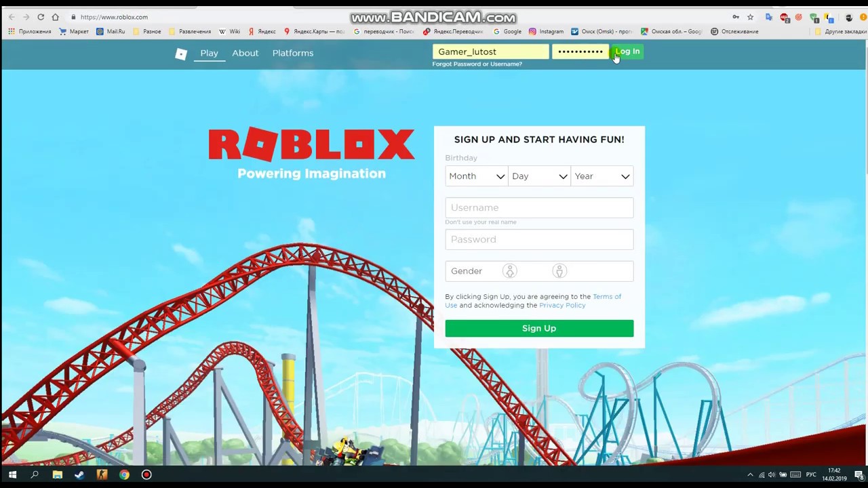This screenshot has height=488, width=868.
Task: Click the login password field in header
Action: (x=580, y=52)
